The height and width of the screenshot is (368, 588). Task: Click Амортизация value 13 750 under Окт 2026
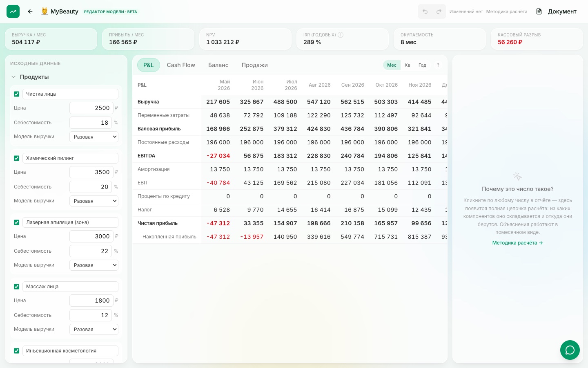pyautogui.click(x=388, y=169)
